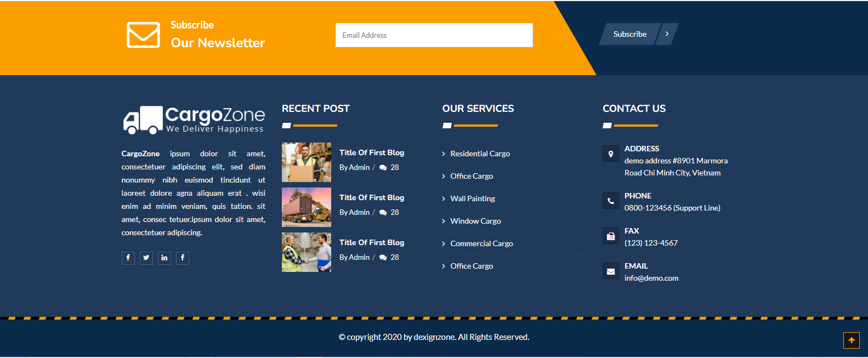Focus the Email Address input field
The height and width of the screenshot is (358, 868).
[x=434, y=35]
